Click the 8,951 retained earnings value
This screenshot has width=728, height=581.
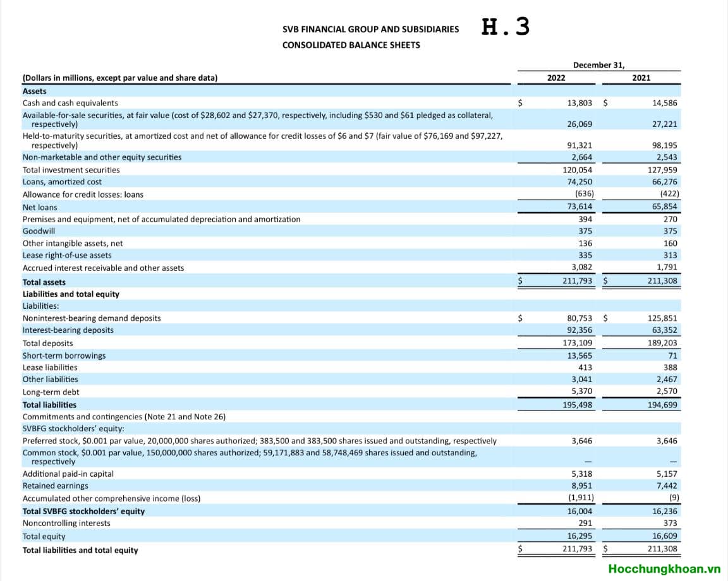click(582, 486)
